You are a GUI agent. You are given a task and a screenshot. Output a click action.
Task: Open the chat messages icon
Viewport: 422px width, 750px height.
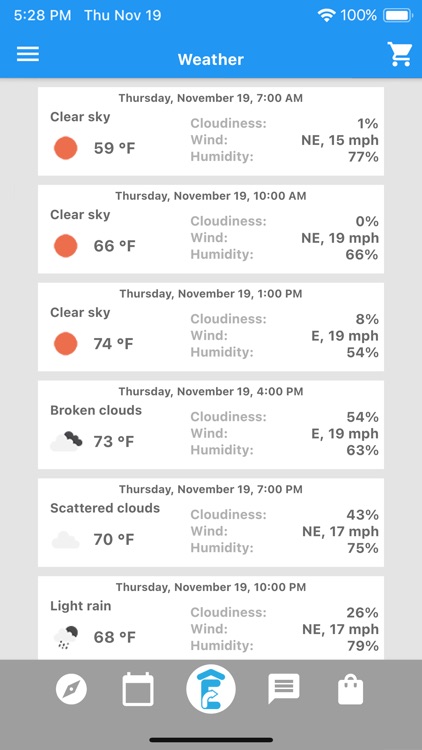pyautogui.click(x=284, y=689)
